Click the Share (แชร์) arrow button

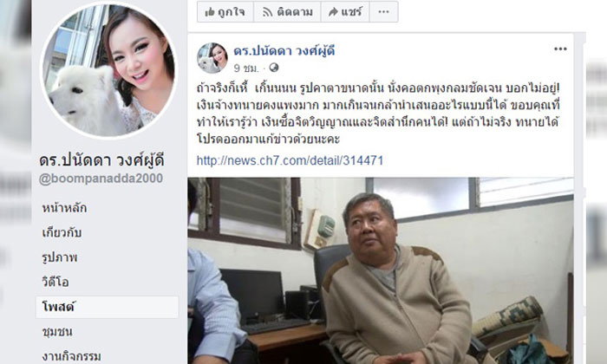point(345,11)
